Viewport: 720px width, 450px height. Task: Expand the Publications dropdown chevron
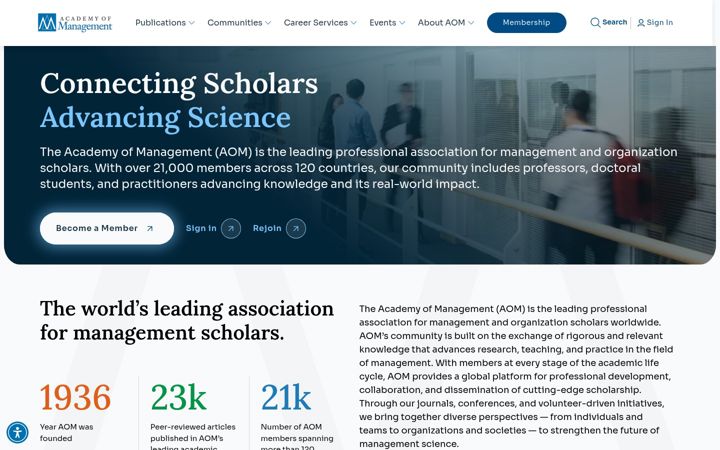click(191, 22)
